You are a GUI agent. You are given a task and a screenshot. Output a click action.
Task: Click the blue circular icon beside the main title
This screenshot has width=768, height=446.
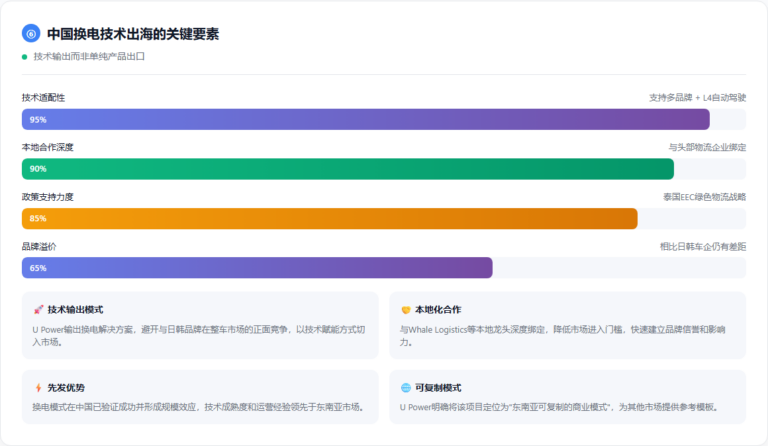[31, 33]
